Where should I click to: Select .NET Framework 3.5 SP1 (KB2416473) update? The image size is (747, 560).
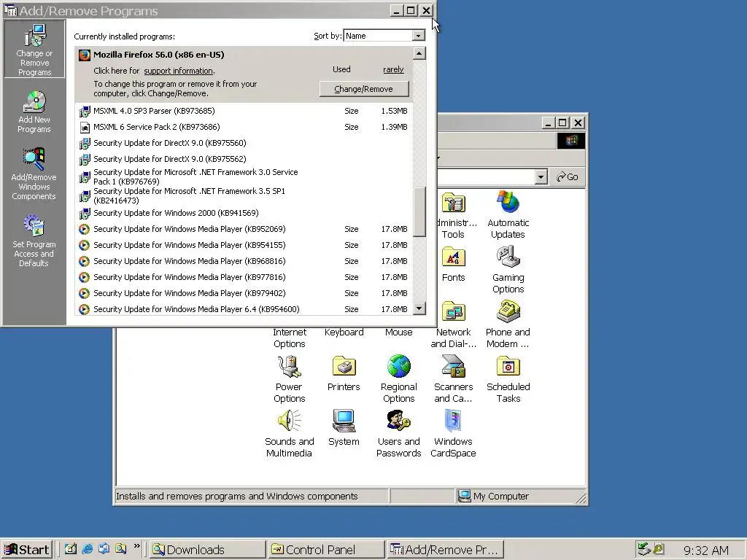click(244, 195)
